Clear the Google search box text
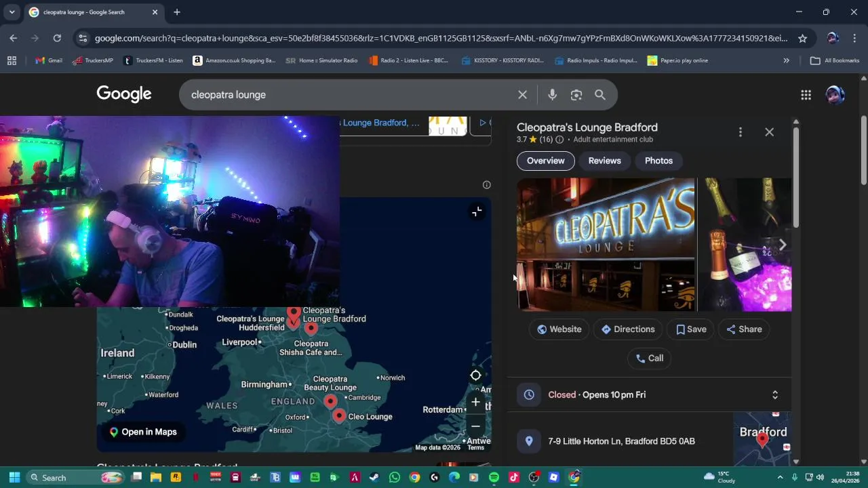The height and width of the screenshot is (488, 868). click(522, 95)
